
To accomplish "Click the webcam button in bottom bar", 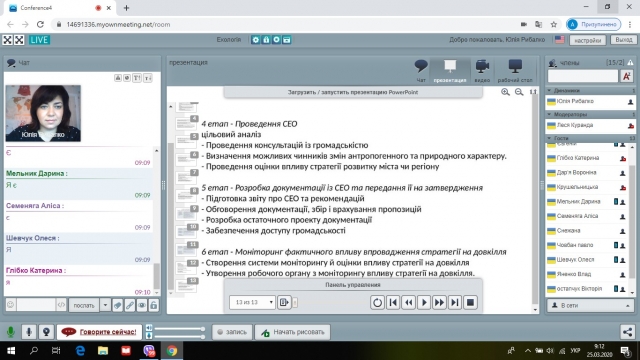I will (46, 332).
